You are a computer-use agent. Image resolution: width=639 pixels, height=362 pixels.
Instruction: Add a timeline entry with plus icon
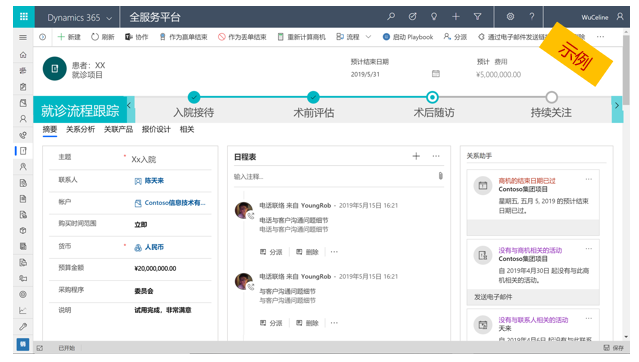click(416, 156)
